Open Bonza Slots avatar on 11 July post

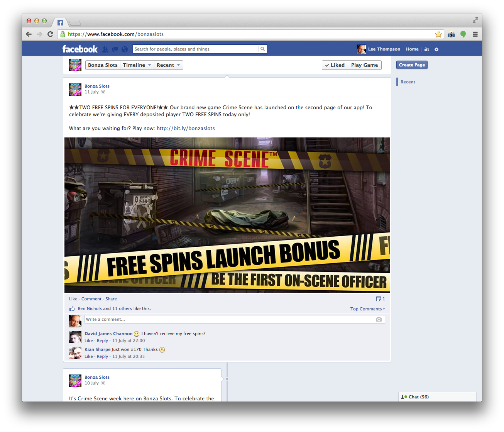75,89
